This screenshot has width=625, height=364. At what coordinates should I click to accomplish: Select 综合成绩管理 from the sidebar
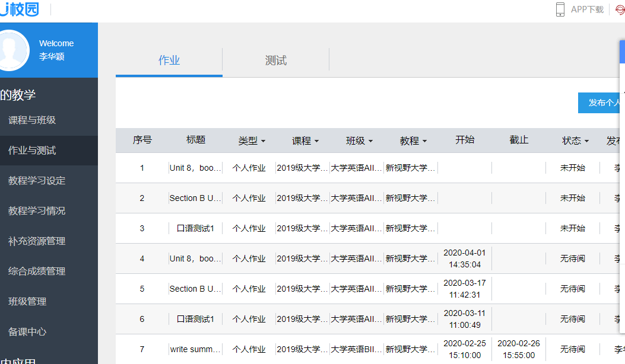coord(37,272)
